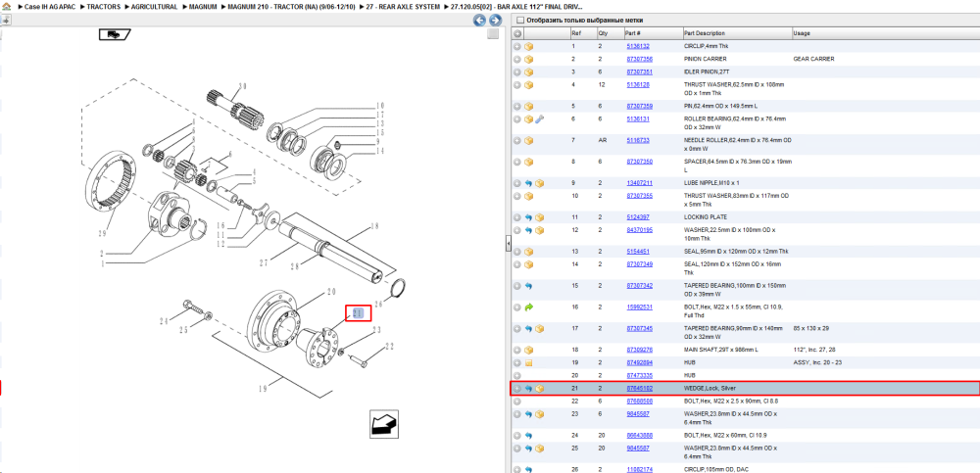Open part number 87307356 link

[x=639, y=60]
